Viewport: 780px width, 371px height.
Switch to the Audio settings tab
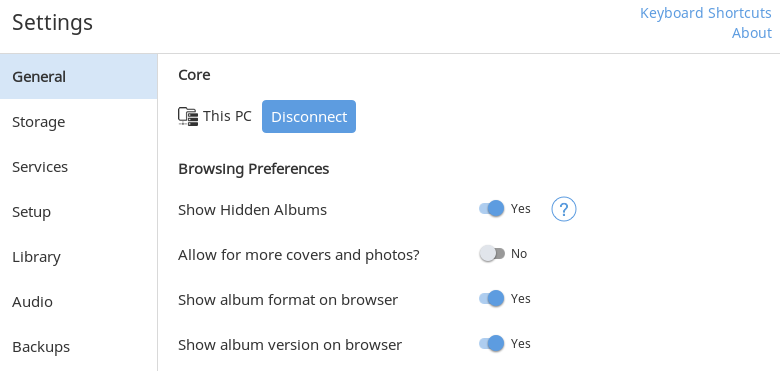pyautogui.click(x=79, y=302)
